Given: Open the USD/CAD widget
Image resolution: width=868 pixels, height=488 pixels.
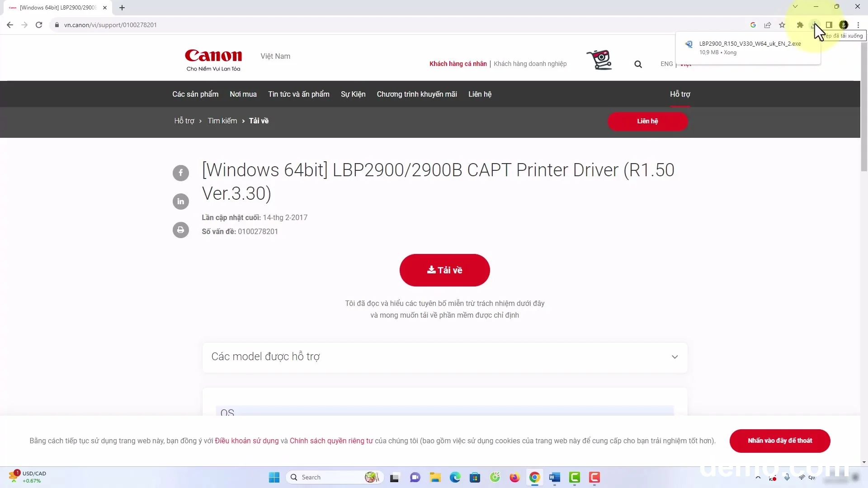Looking at the screenshot, I should coord(27,477).
